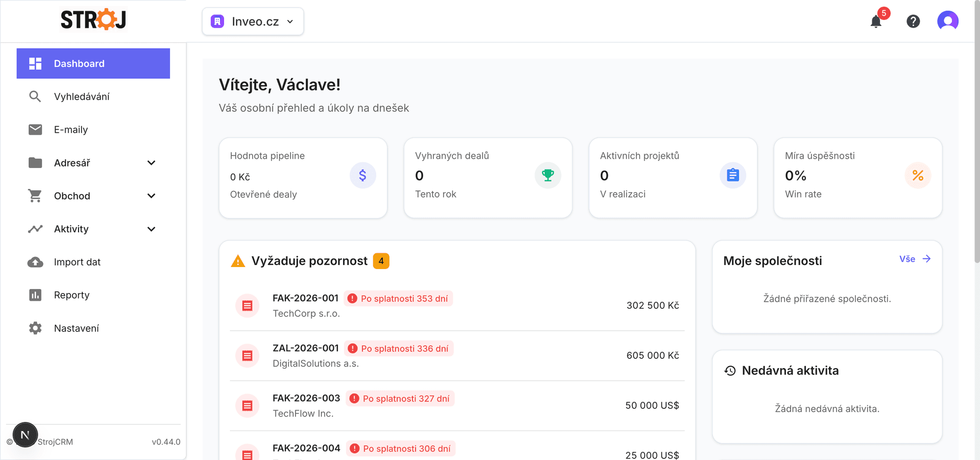Click the invoice icon for FAK-2026-001
This screenshot has width=980, height=460.
point(248,306)
